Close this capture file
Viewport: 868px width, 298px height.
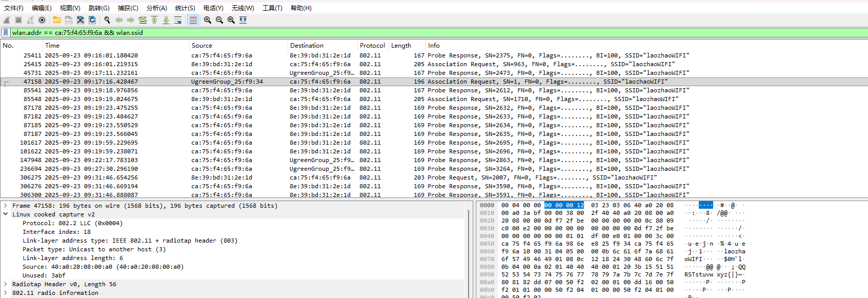tap(80, 20)
